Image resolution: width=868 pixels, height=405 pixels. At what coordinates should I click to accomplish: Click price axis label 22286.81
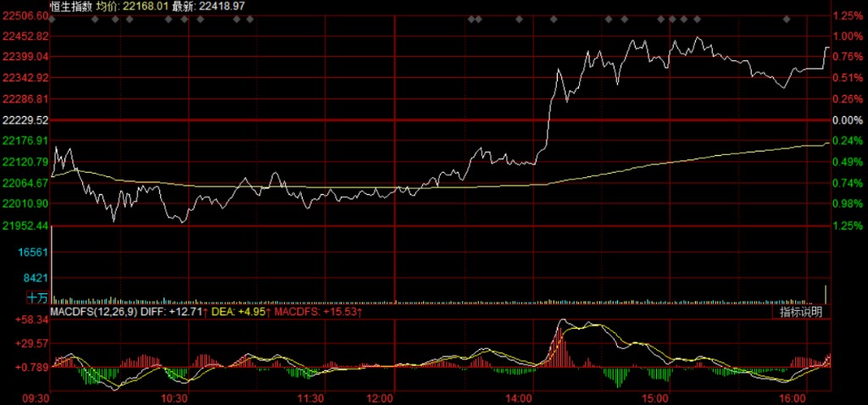click(x=25, y=98)
